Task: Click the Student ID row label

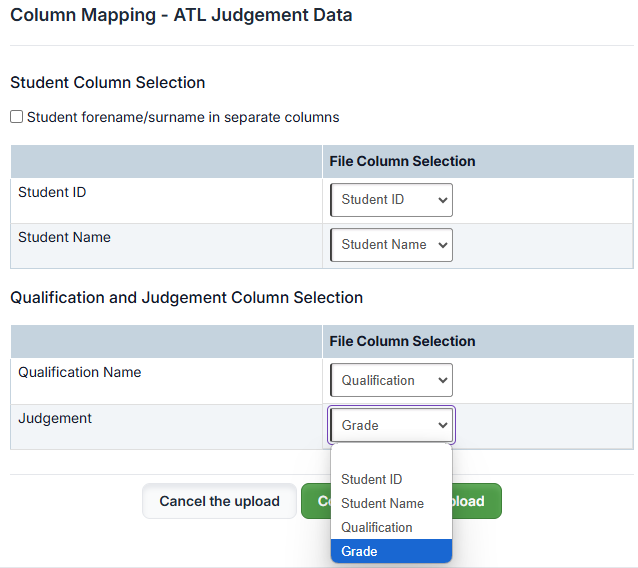Action: tap(52, 192)
